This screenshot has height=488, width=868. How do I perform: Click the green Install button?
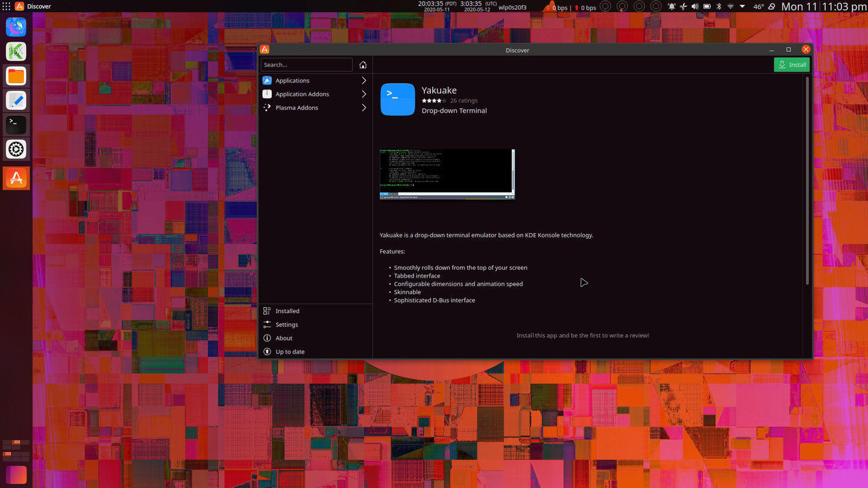coord(791,64)
